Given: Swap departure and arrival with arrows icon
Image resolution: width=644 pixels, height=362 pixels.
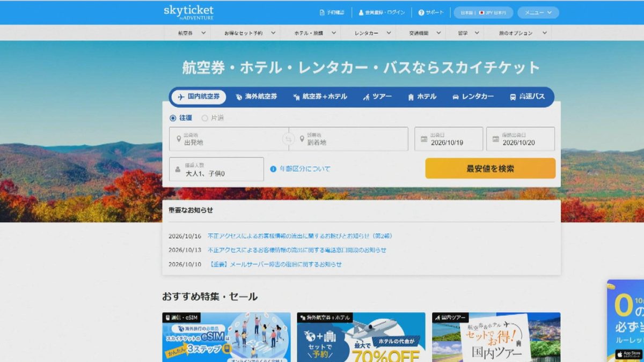Looking at the screenshot, I should (289, 139).
